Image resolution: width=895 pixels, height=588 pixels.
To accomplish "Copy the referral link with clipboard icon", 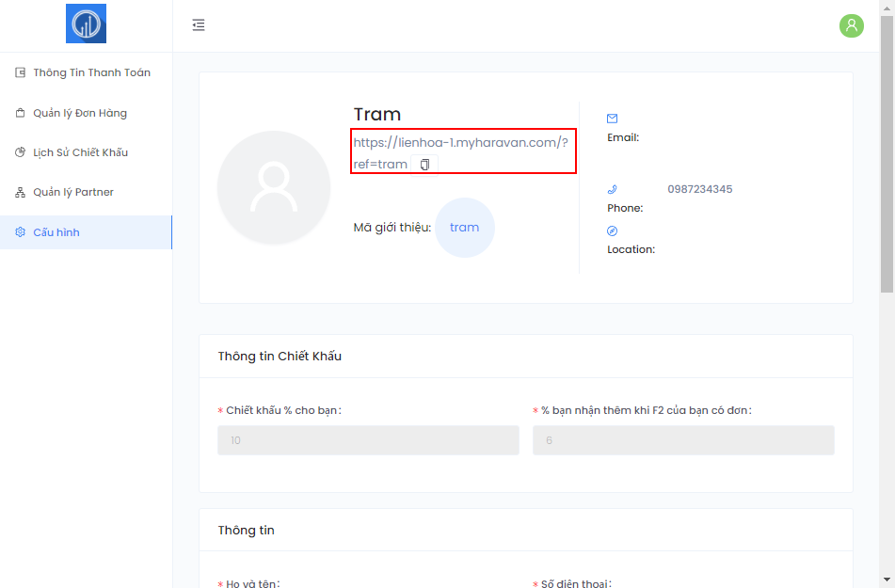I will pos(424,165).
